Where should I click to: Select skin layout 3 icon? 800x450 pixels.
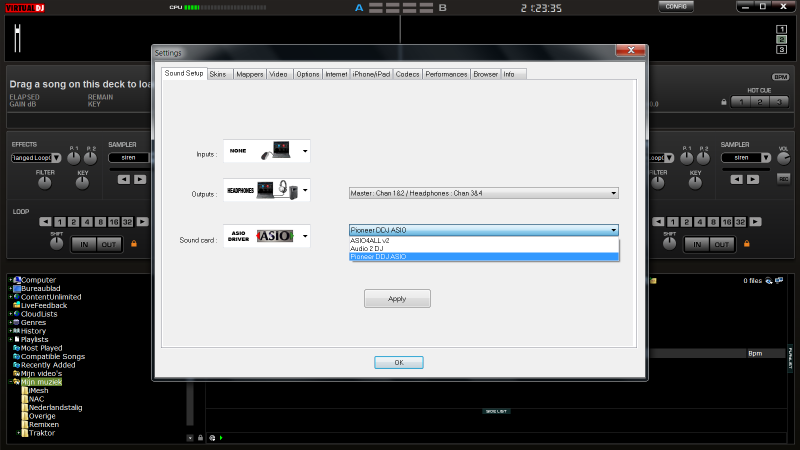(781, 49)
